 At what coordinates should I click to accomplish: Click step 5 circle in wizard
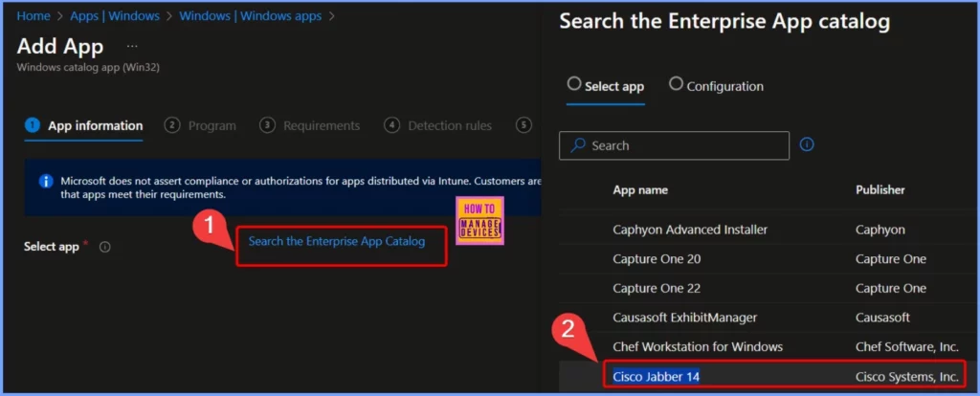pyautogui.click(x=523, y=125)
